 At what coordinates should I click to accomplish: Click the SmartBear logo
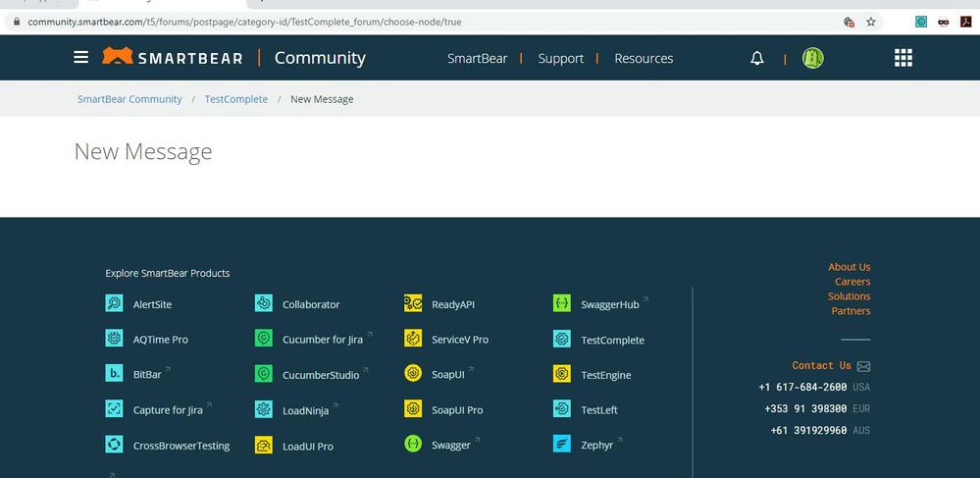coord(173,58)
